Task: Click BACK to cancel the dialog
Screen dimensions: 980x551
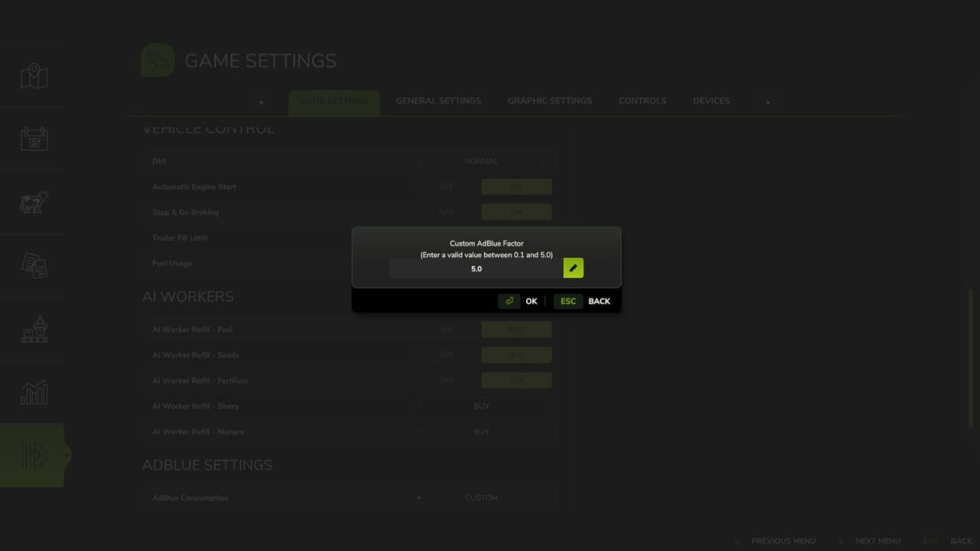Action: point(599,301)
